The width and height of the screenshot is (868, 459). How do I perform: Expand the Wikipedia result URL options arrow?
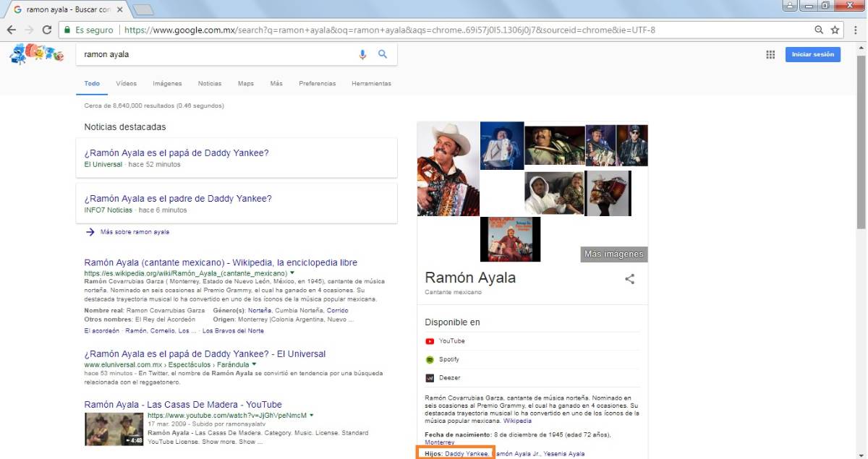(292, 273)
